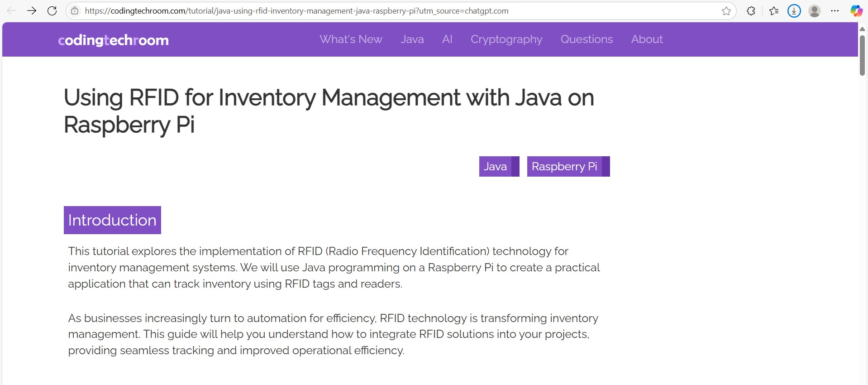Open the user profile avatar
The image size is (868, 385).
(x=815, y=11)
